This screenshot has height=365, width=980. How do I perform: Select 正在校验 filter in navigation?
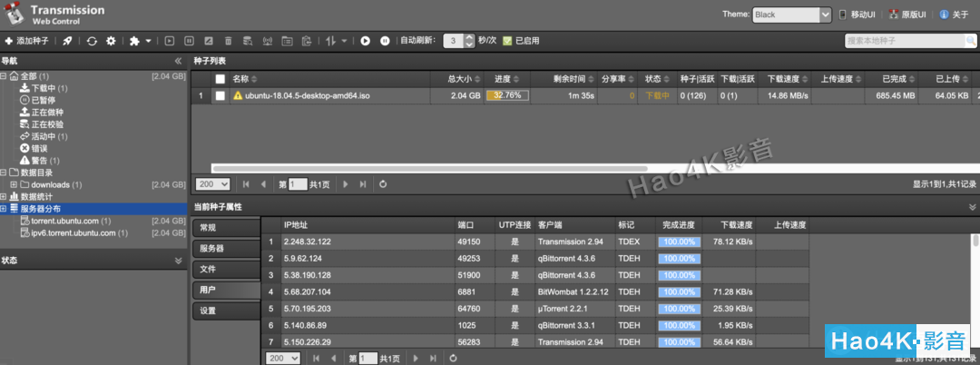[x=41, y=124]
